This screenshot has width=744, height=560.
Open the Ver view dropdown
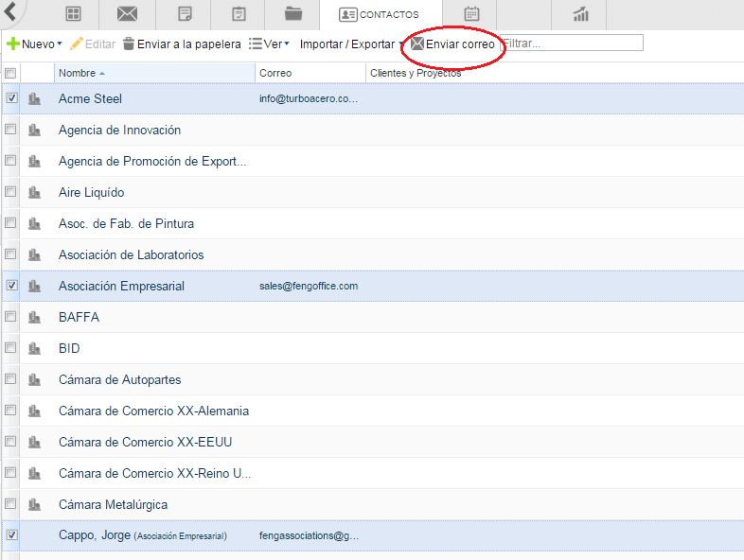point(270,44)
